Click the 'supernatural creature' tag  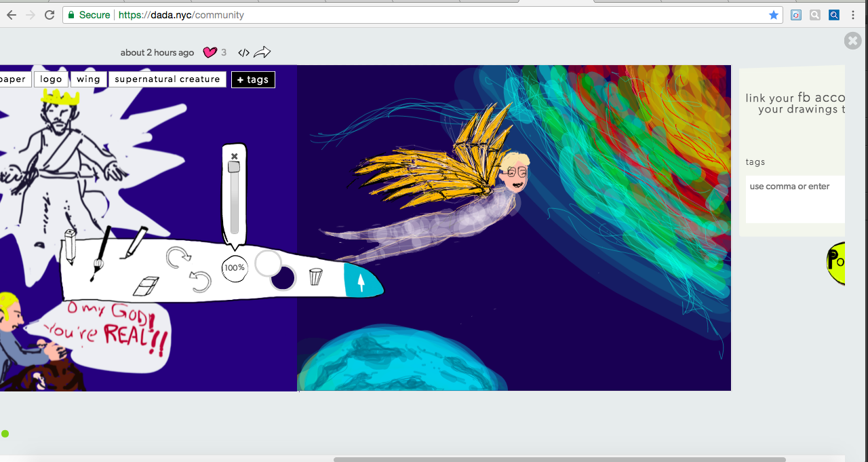167,79
